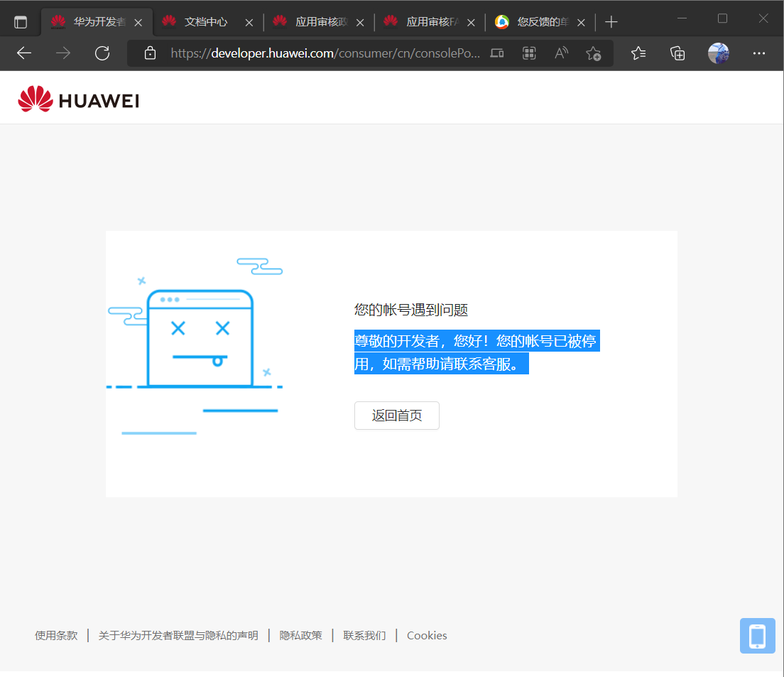
Task: View site information via the lock icon
Action: coord(150,53)
